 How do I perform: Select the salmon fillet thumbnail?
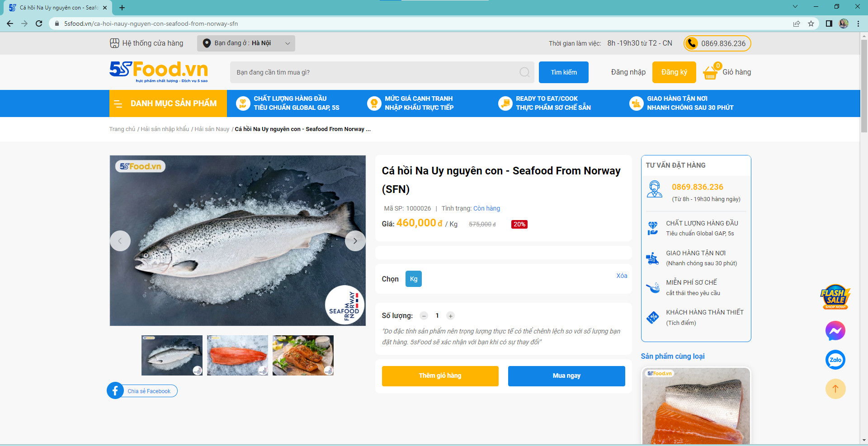(237, 355)
